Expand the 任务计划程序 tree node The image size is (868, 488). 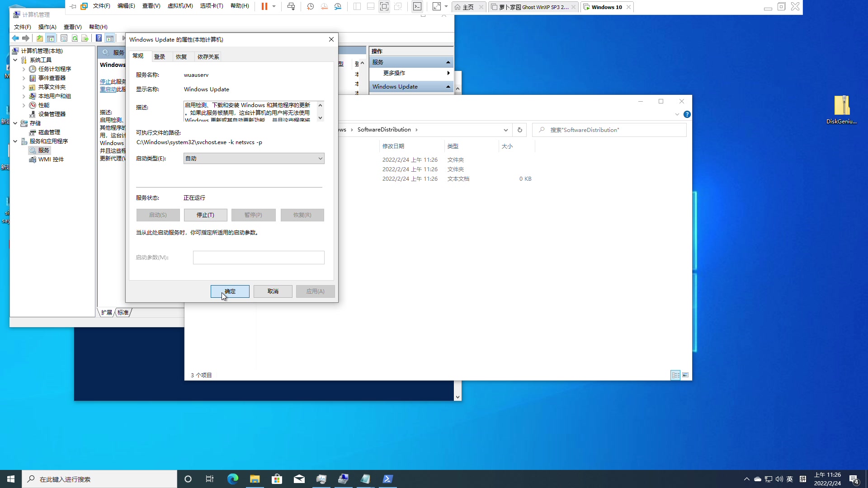(x=24, y=69)
